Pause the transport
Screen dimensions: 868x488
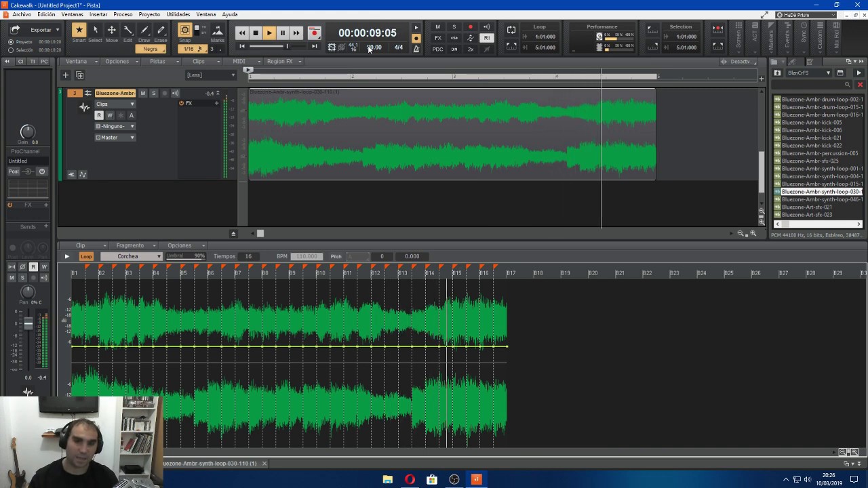pos(283,33)
